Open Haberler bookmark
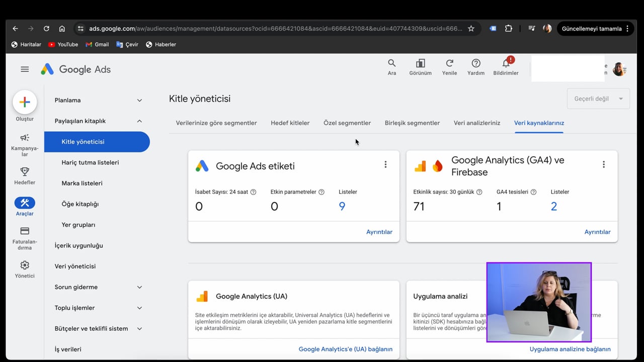Image resolution: width=644 pixels, height=362 pixels. 160,44
